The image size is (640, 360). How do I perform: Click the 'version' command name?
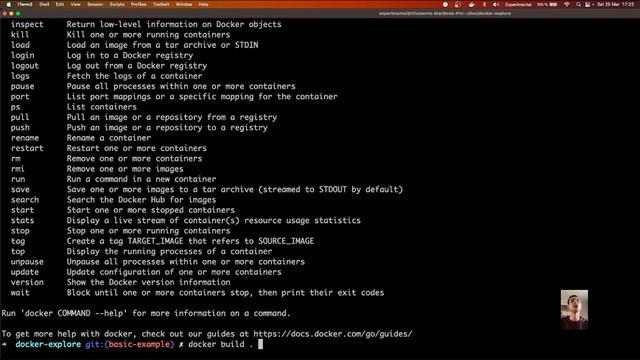27,282
